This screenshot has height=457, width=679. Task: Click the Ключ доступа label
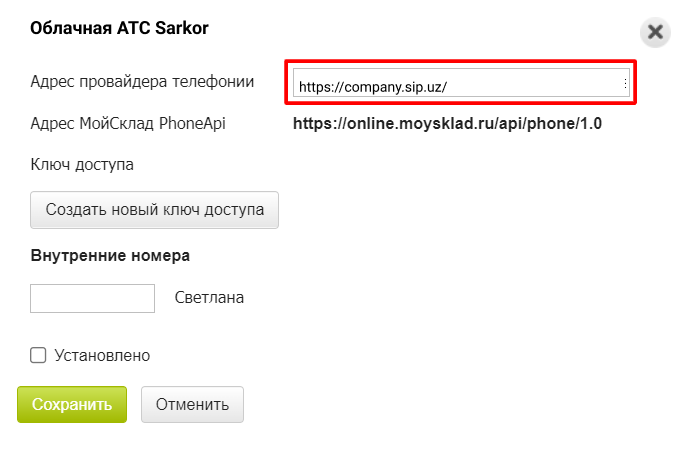(82, 164)
